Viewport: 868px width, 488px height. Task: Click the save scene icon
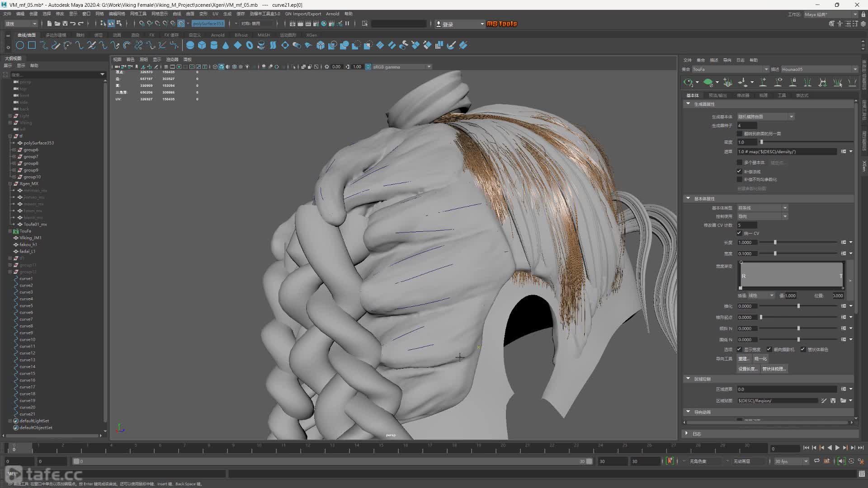(65, 23)
